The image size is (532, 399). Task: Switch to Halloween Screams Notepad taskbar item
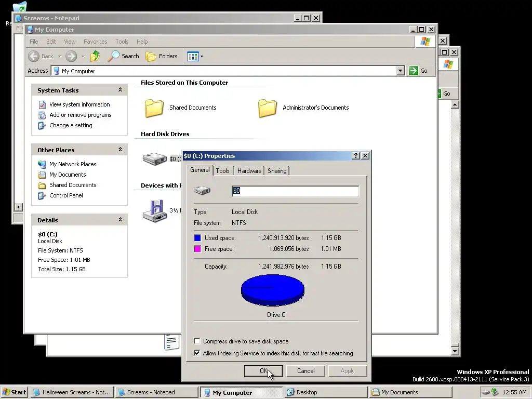click(72, 392)
